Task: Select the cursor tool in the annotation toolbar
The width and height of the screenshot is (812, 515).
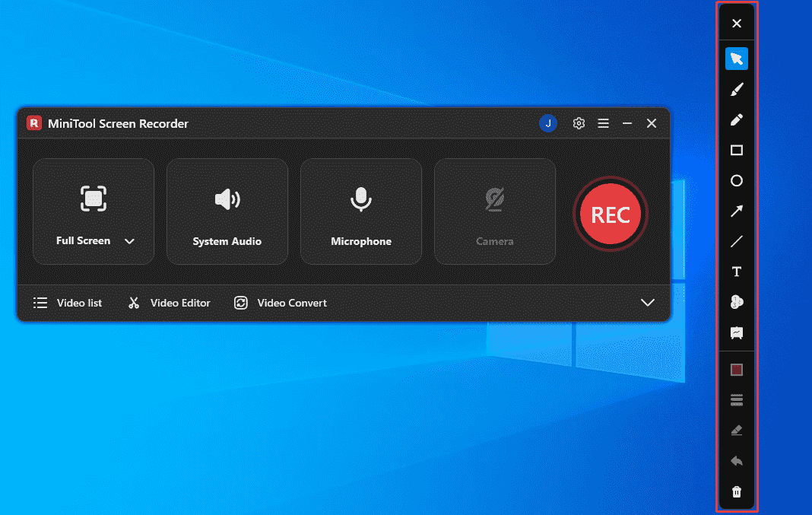Action: 736,58
